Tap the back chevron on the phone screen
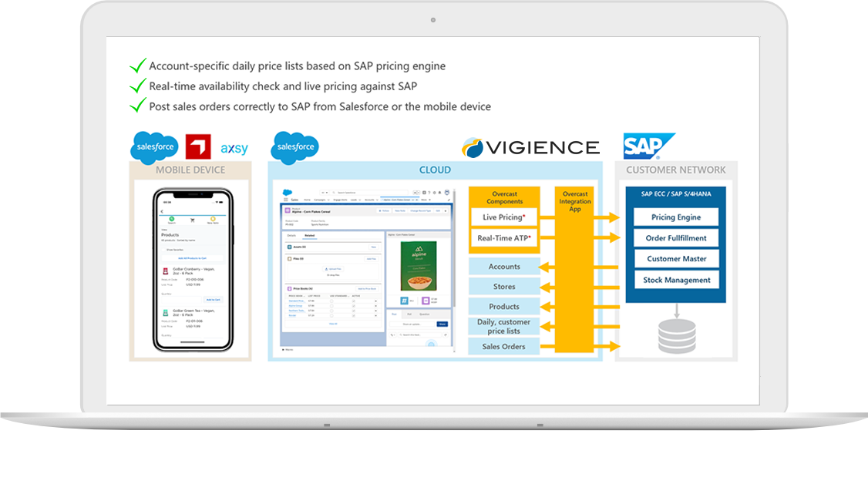This screenshot has width=868, height=501. click(x=162, y=211)
